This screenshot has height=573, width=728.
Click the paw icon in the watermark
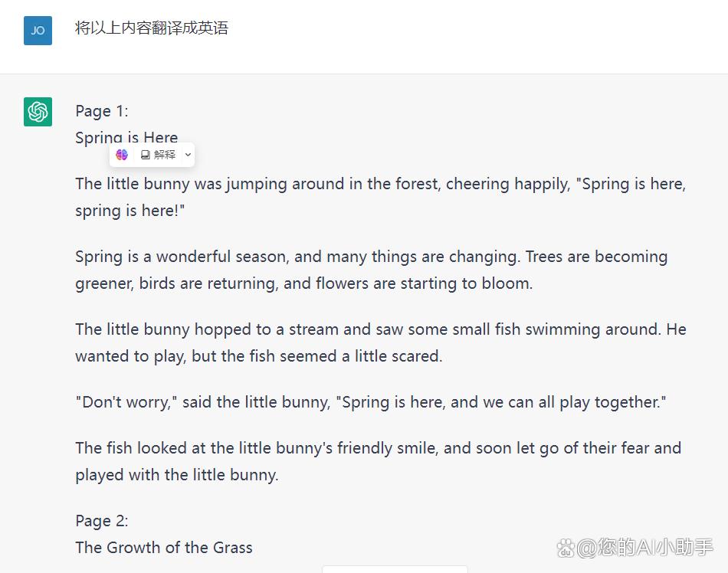(x=566, y=548)
